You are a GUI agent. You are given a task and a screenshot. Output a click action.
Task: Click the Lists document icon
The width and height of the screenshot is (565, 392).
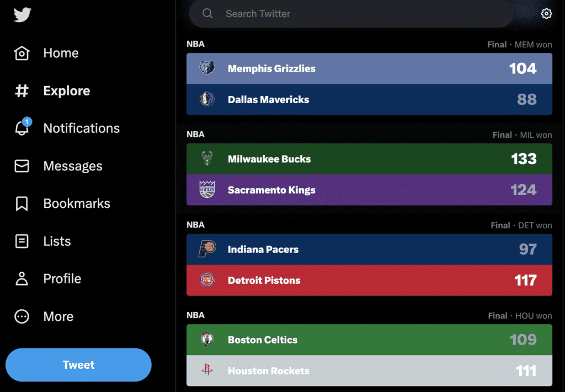point(22,241)
